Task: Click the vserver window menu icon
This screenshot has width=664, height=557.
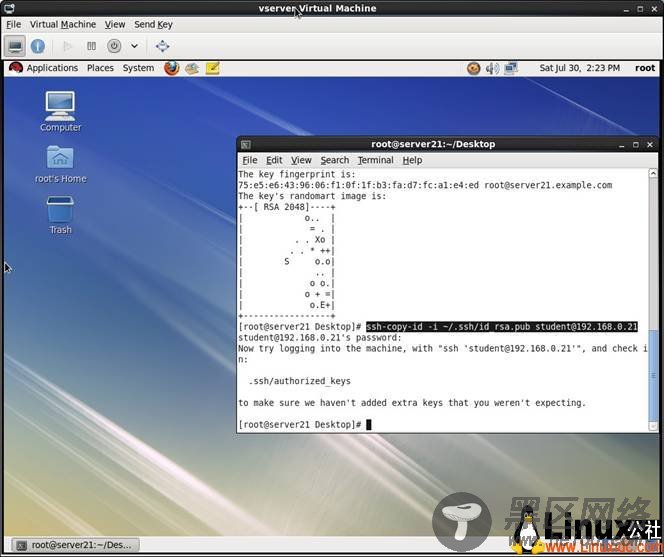Action: coord(9,8)
